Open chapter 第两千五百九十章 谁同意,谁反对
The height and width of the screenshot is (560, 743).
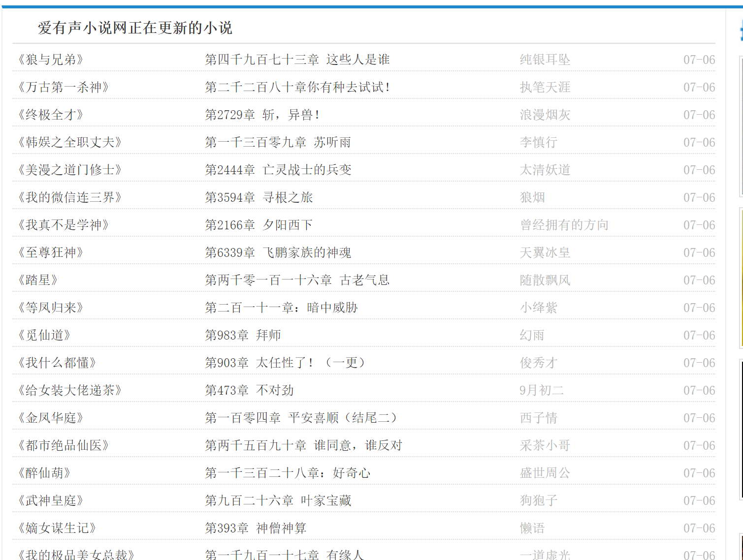[x=304, y=445]
